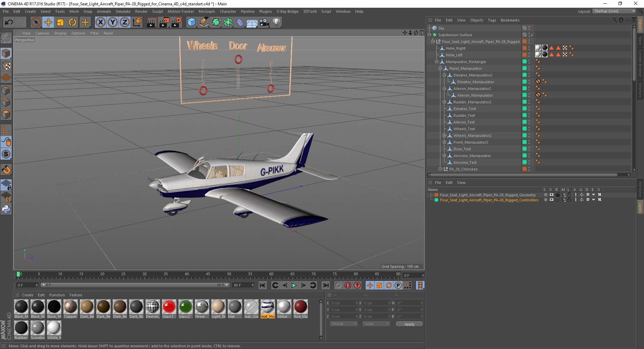
Task: Open the World coordinate dropdown
Action: click(344, 324)
